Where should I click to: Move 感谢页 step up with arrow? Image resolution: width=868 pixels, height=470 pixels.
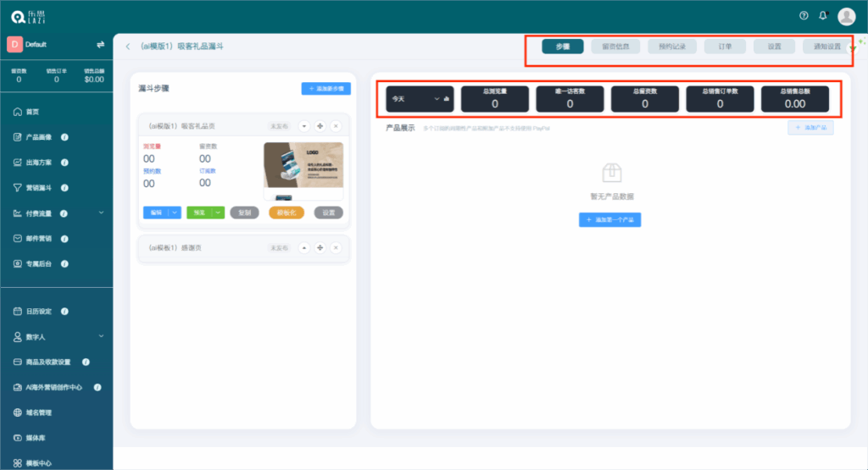[x=304, y=247]
